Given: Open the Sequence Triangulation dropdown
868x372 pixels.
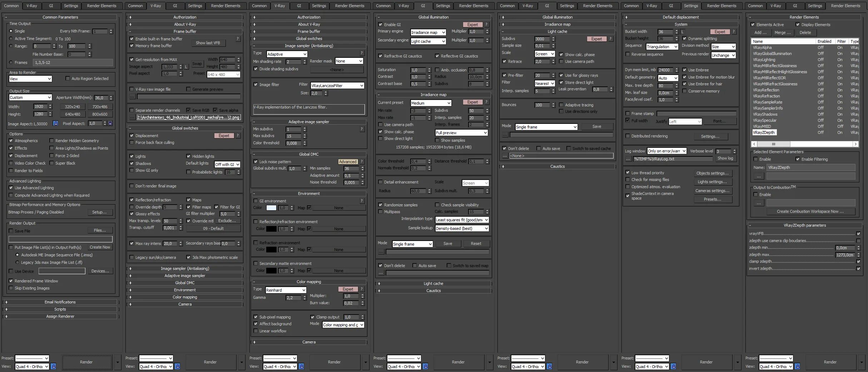Looking at the screenshot, I should coord(662,47).
